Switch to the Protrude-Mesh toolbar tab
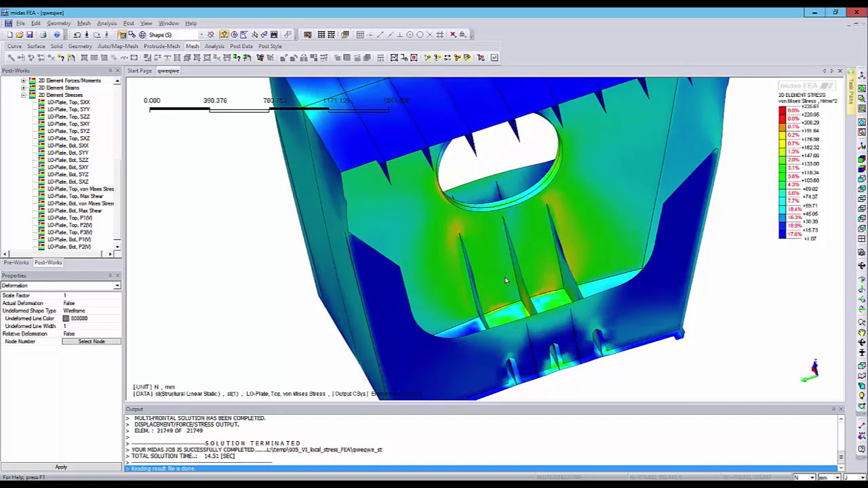The height and width of the screenshot is (488, 868). 161,46
